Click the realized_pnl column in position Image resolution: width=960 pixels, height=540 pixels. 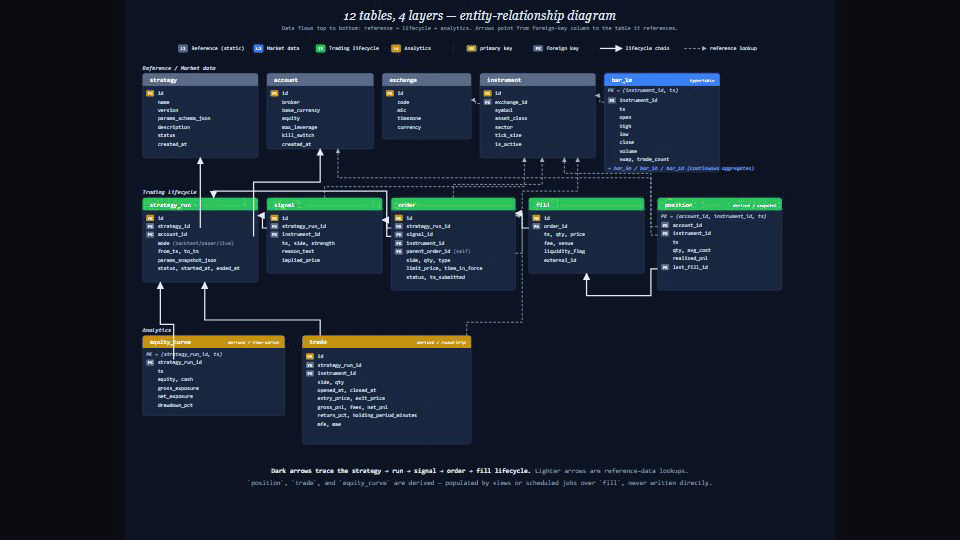click(x=690, y=259)
